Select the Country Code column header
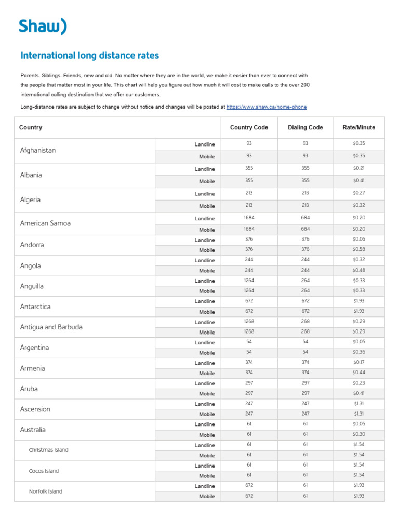399x532 pixels. (x=249, y=128)
